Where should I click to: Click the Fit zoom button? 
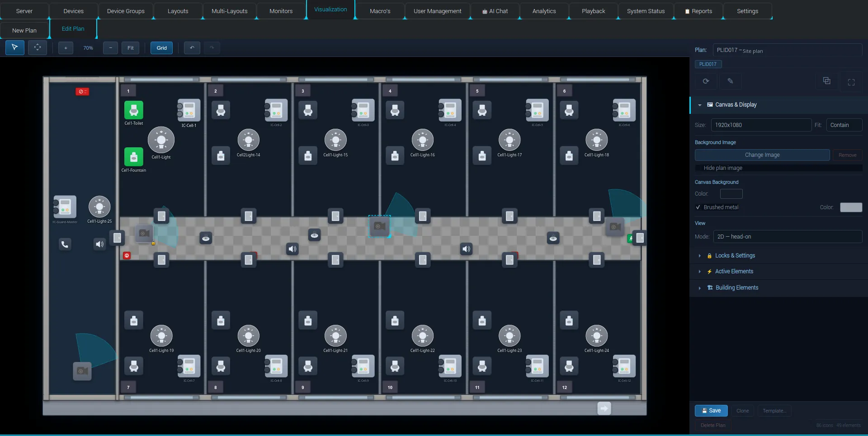click(131, 47)
